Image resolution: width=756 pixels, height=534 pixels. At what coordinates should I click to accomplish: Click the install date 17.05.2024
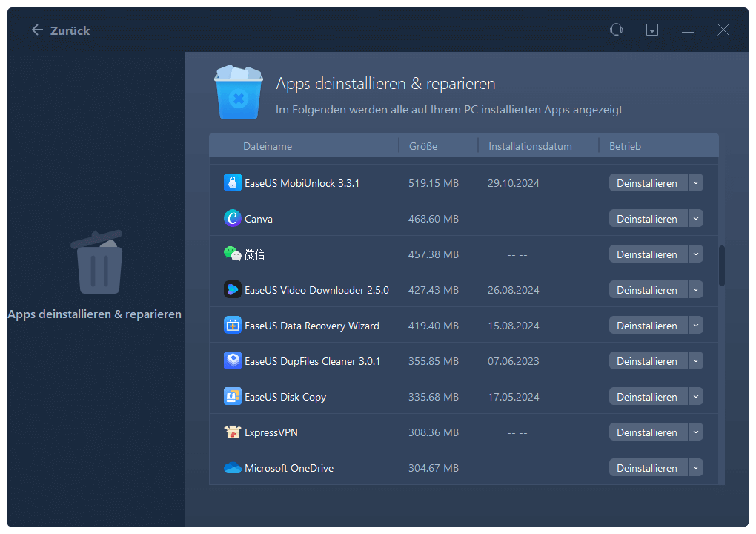point(514,397)
